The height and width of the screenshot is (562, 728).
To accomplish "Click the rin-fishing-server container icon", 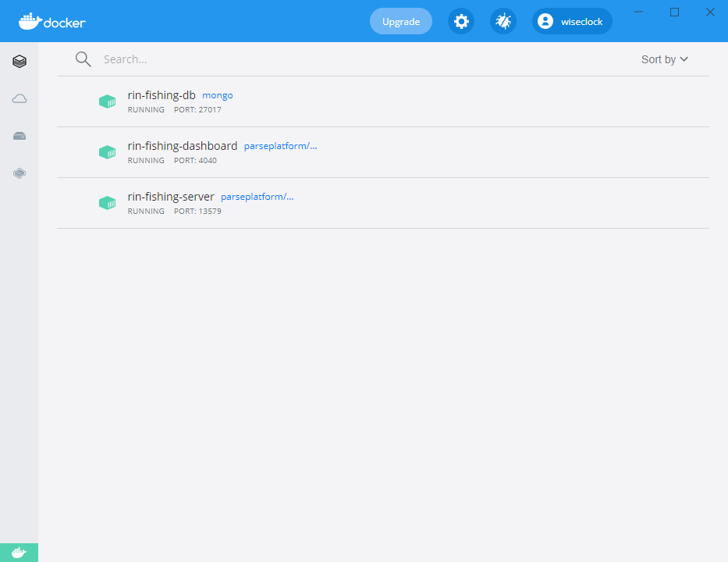I will tap(107, 203).
